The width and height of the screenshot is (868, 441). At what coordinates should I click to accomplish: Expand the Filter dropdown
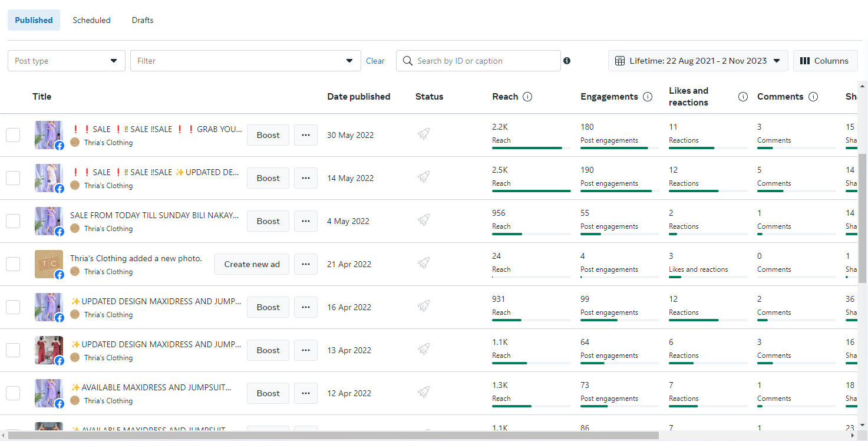coord(245,61)
